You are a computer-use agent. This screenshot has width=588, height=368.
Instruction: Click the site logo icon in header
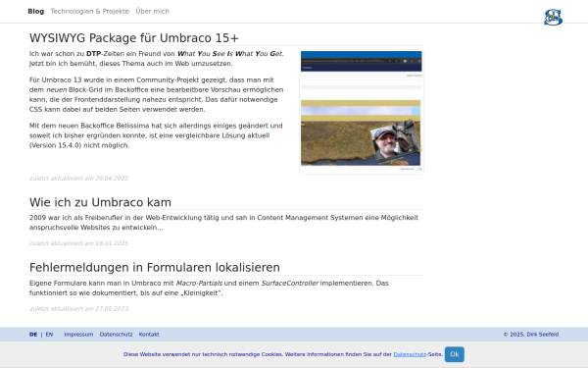[553, 18]
